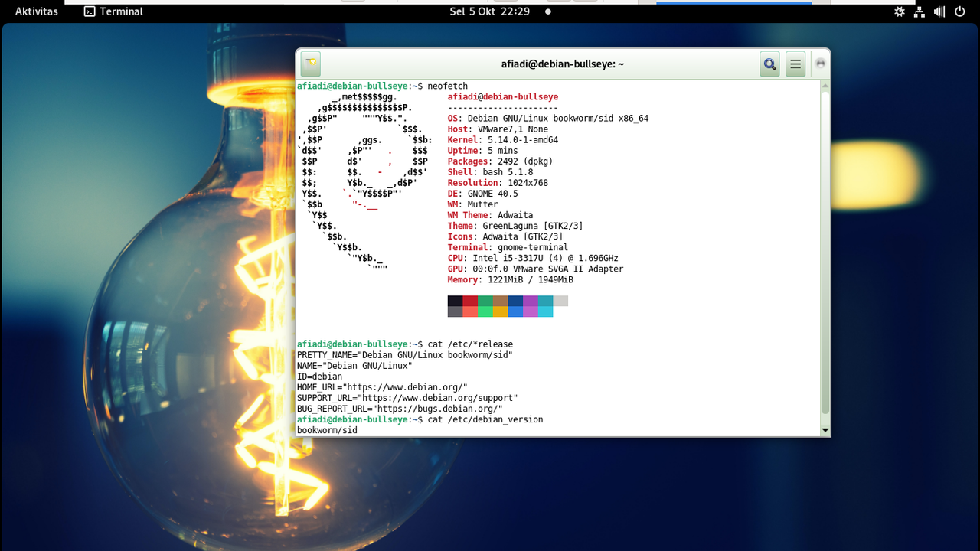Click the Terminal: gnome-terminal line

[x=508, y=247]
